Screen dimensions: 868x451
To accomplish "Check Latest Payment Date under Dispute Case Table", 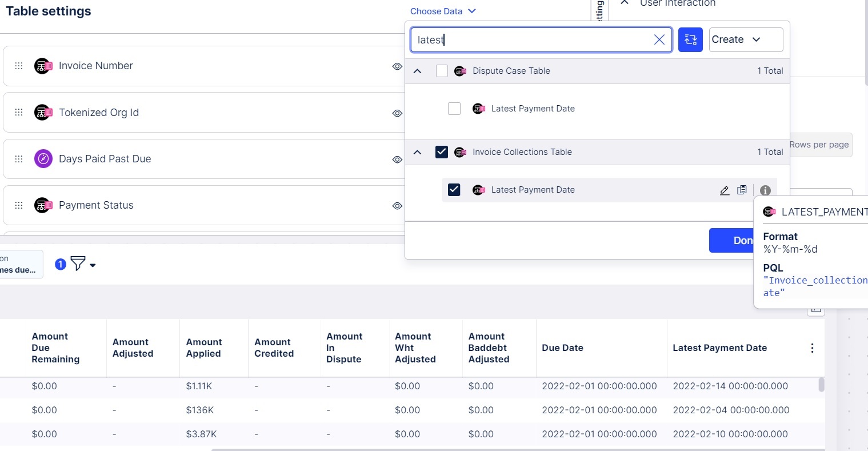I will pyautogui.click(x=454, y=109).
